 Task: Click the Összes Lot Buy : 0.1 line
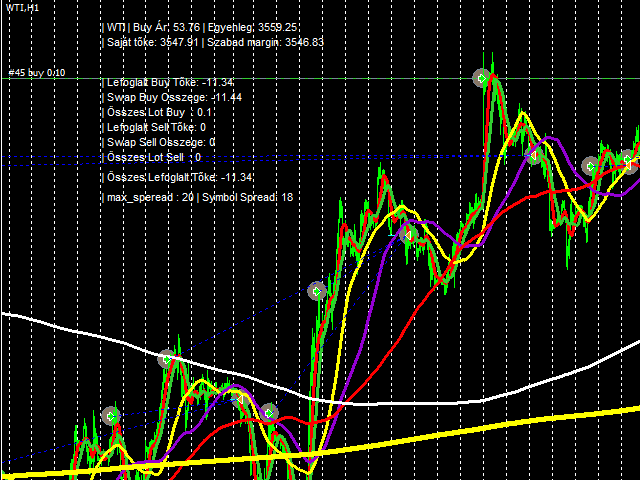pos(157,112)
